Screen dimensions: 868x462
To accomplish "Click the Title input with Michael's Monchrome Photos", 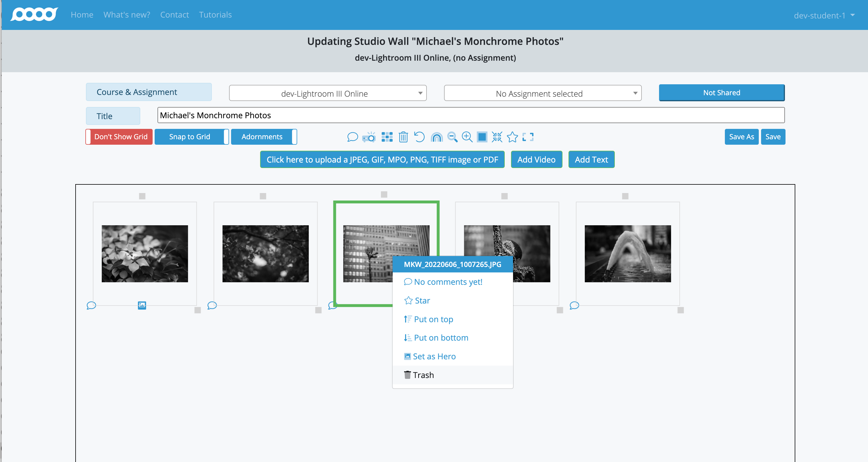I will tap(471, 115).
